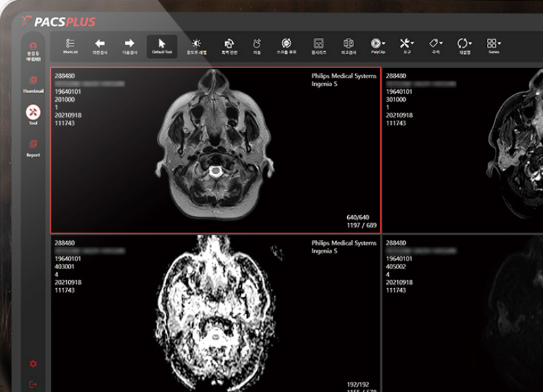This screenshot has height=392, width=543.
Task: Select the Default Tool pointer
Action: click(x=161, y=46)
